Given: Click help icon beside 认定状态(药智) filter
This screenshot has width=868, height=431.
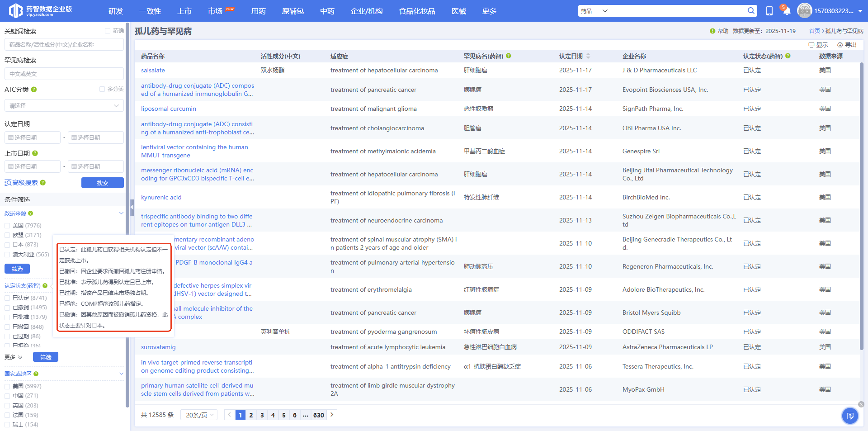Looking at the screenshot, I should click(45, 286).
